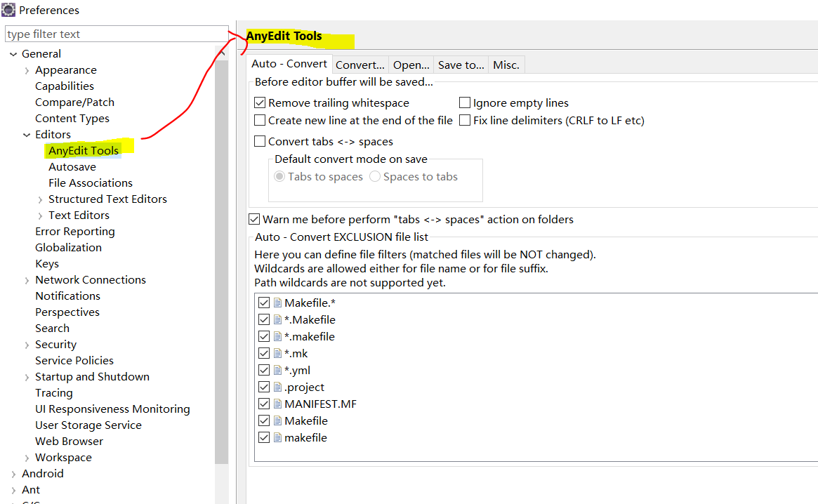Image resolution: width=818 pixels, height=504 pixels.
Task: Expand the Text Editors node
Action: 40,216
